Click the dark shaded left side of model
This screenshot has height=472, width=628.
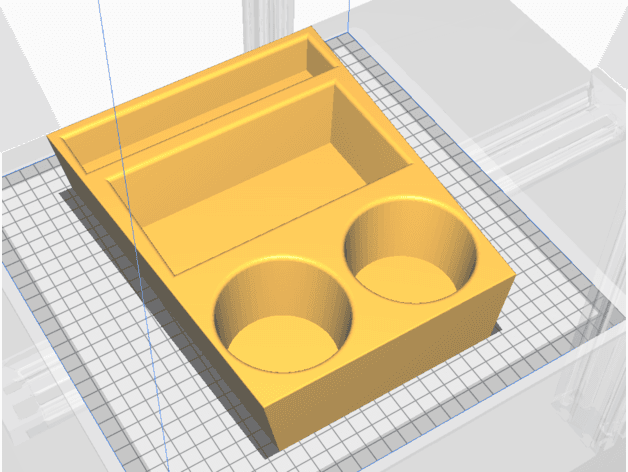[160, 288]
